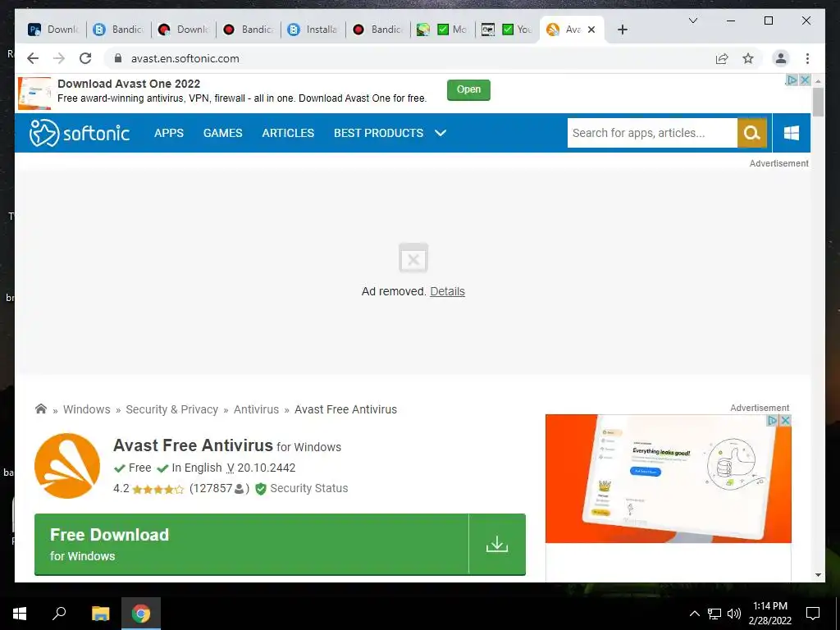Open the BEST PRODUCTS menu
840x630 pixels.
coord(379,133)
